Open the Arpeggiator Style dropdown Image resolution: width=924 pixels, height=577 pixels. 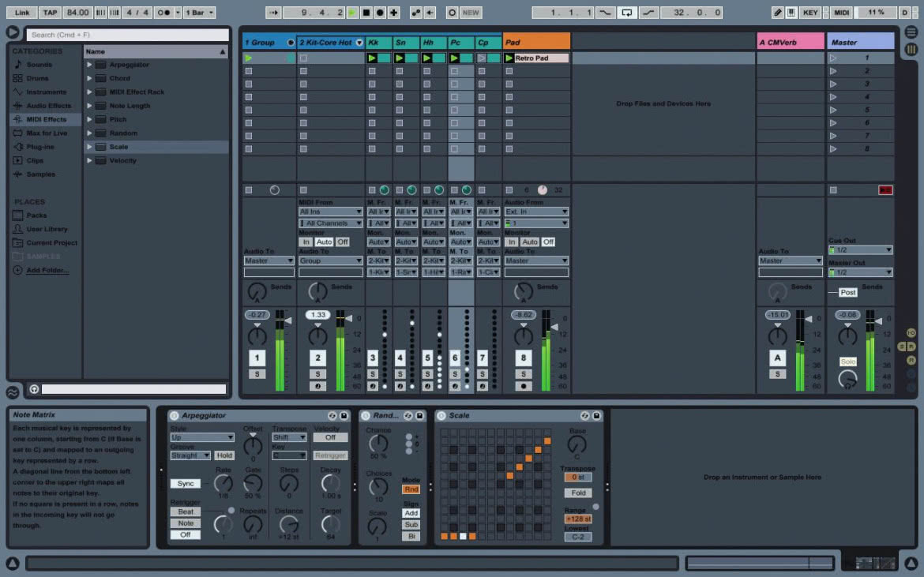[x=202, y=437]
